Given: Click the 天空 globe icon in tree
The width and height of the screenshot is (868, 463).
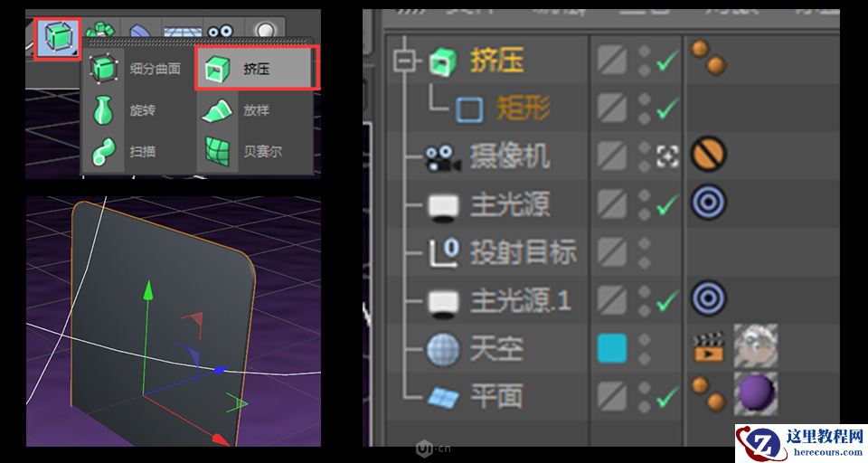Looking at the screenshot, I should (x=443, y=349).
